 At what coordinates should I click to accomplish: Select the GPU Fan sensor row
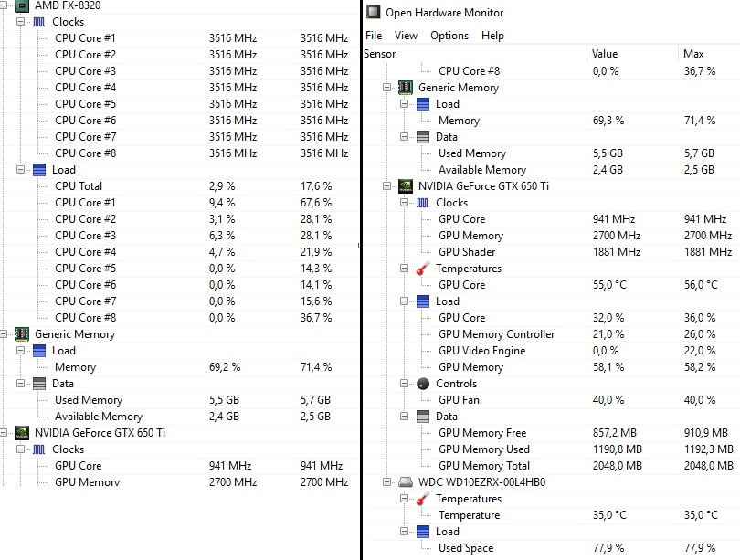[459, 400]
